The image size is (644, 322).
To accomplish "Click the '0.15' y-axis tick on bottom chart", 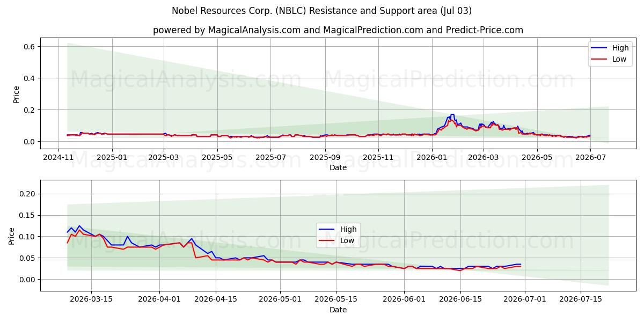I will [x=27, y=215].
